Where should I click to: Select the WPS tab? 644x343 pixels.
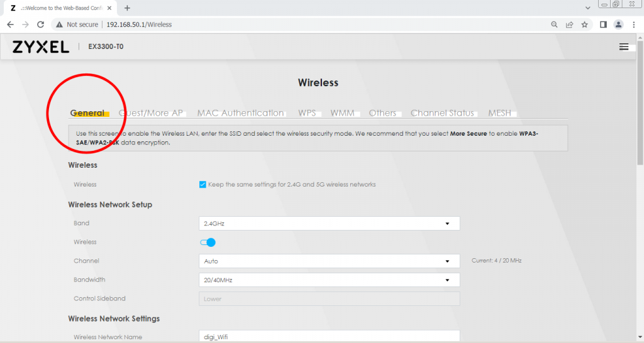[x=307, y=113]
